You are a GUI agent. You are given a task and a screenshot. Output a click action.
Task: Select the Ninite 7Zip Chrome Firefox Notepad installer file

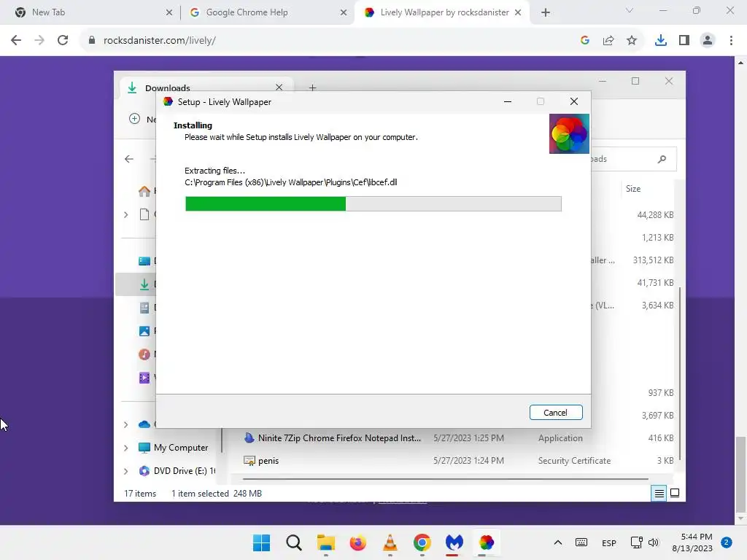coord(339,438)
